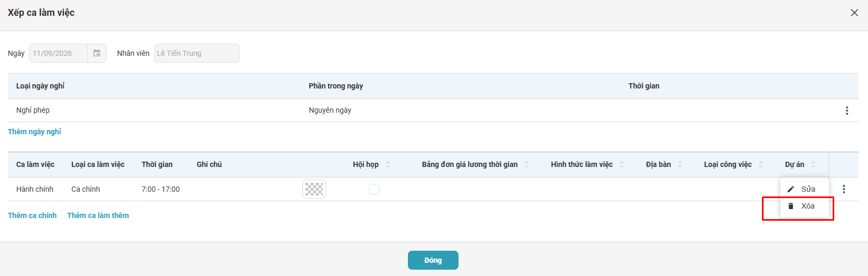
Task: Open the three-dot menu for Nghỉ phép row
Action: click(847, 111)
